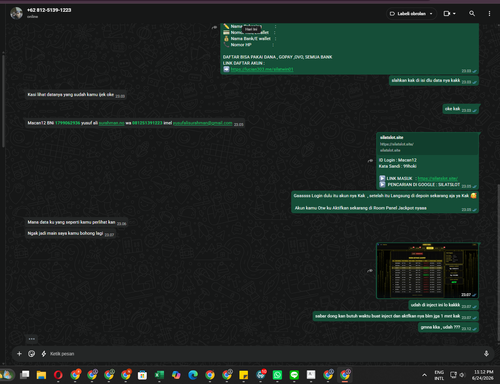The image size is (500, 384).
Task: Open the three-dot chat menu
Action: 489,14
